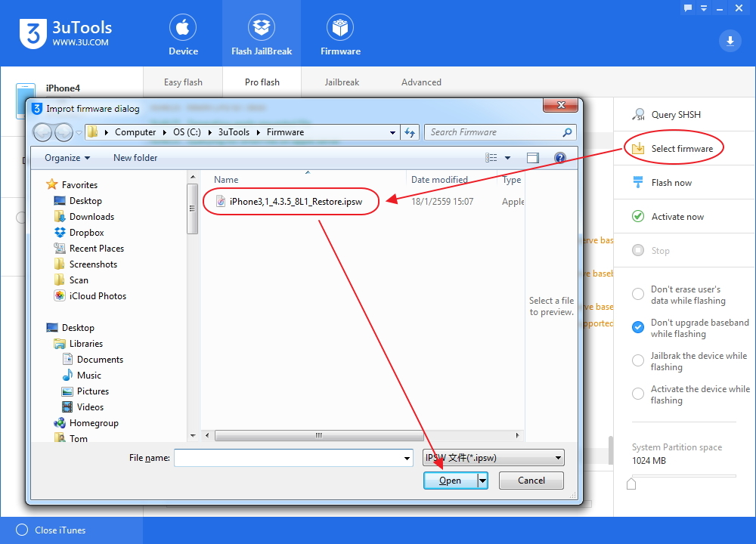The width and height of the screenshot is (756, 544).
Task: Click the OS (C:) breadcrumb
Action: tap(187, 132)
